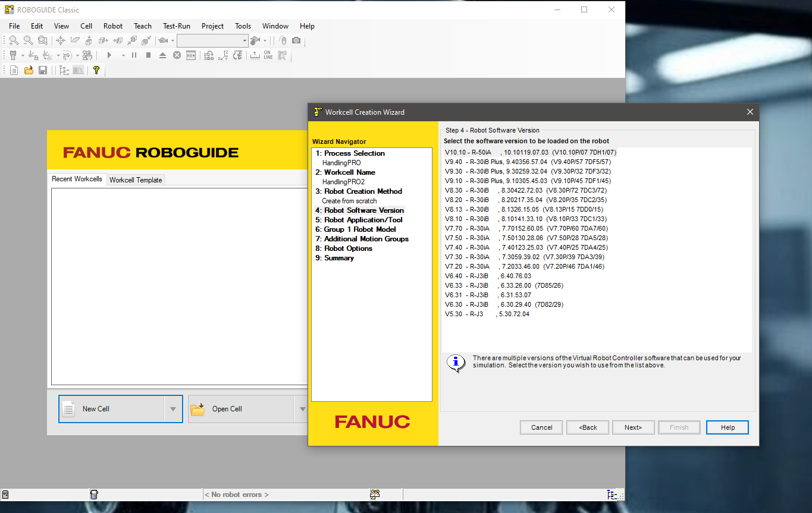Switch to the Recent Workcells tab

click(x=77, y=179)
